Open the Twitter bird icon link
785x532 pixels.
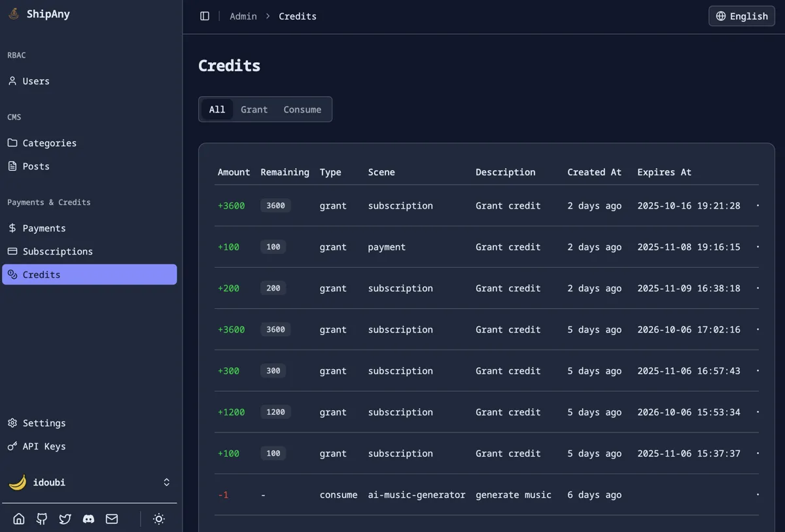65,519
